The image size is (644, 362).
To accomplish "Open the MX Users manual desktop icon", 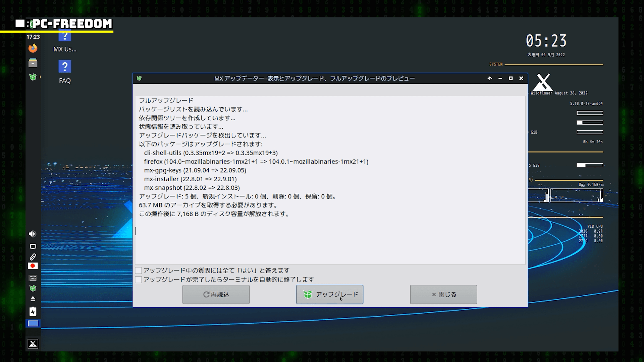I will [65, 37].
